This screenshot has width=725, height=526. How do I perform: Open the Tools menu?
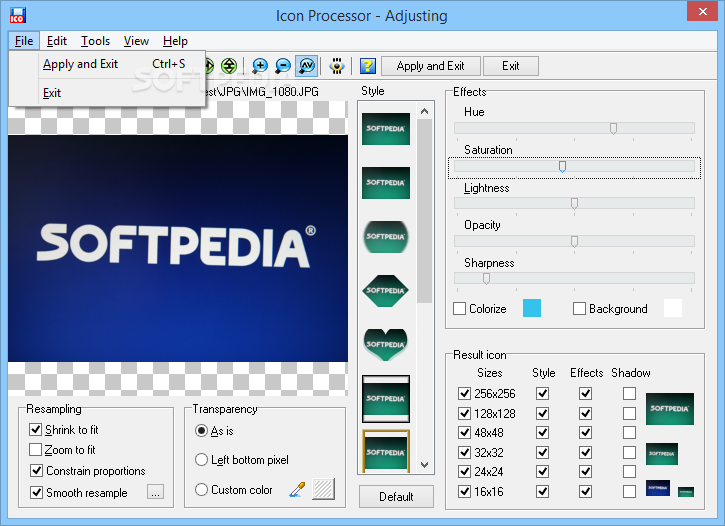click(x=95, y=41)
